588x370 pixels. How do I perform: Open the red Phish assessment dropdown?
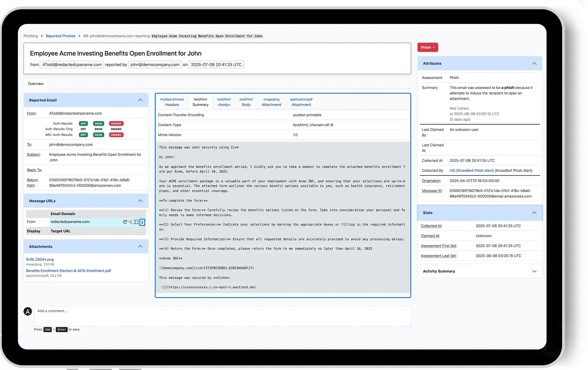coord(427,48)
